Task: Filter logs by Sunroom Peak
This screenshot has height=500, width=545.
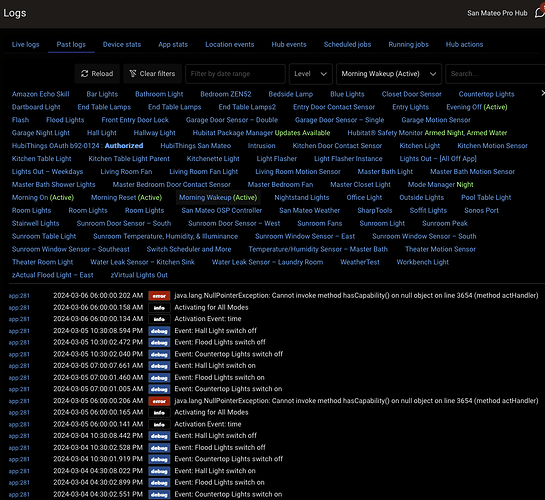Action: [445, 223]
